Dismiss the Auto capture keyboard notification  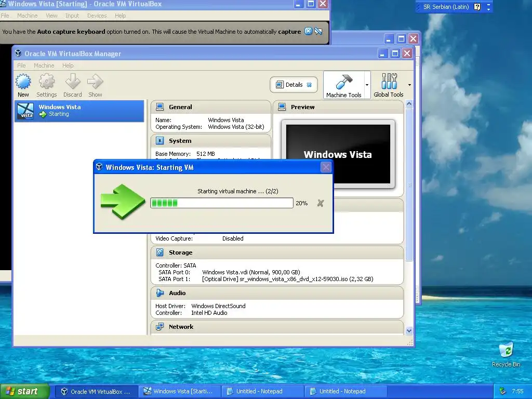pos(308,31)
